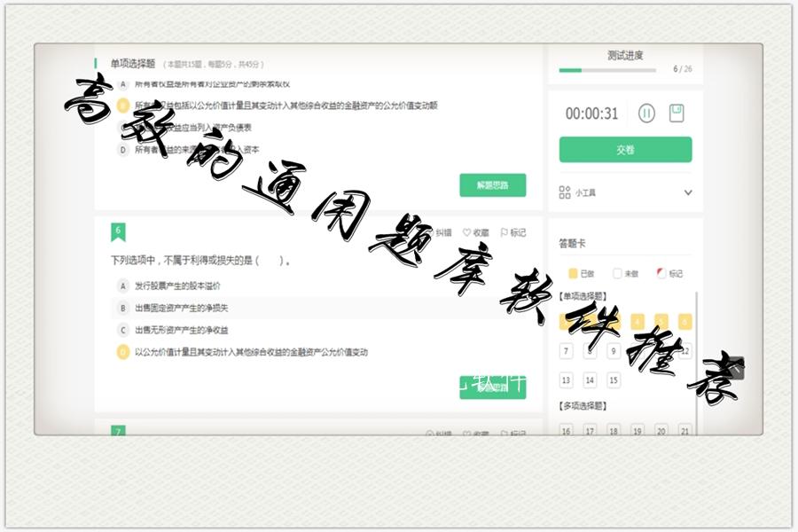Open the 测试进度 progress section
The image size is (798, 532).
coord(625,55)
